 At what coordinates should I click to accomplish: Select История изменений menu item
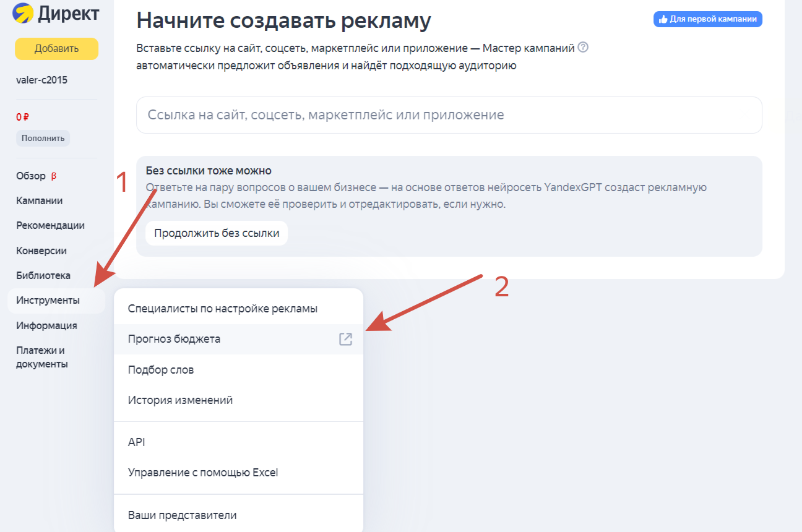click(x=238, y=400)
